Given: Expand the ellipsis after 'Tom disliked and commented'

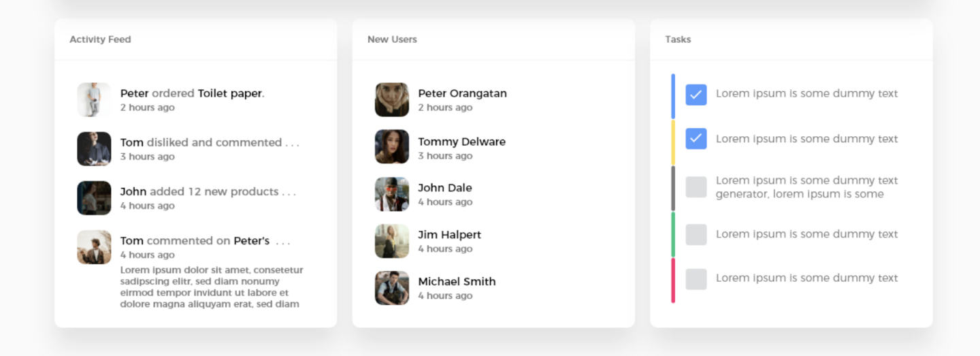Looking at the screenshot, I should point(292,144).
